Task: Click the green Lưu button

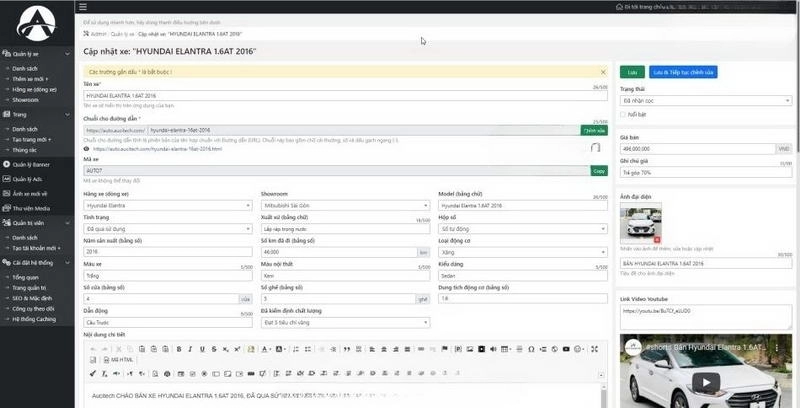Action: tap(631, 72)
